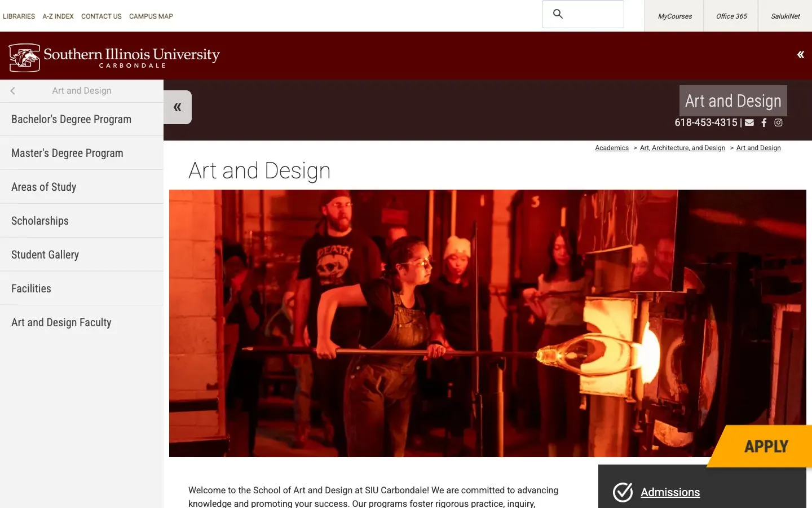
Task: Click the search magnifier icon
Action: (558, 14)
